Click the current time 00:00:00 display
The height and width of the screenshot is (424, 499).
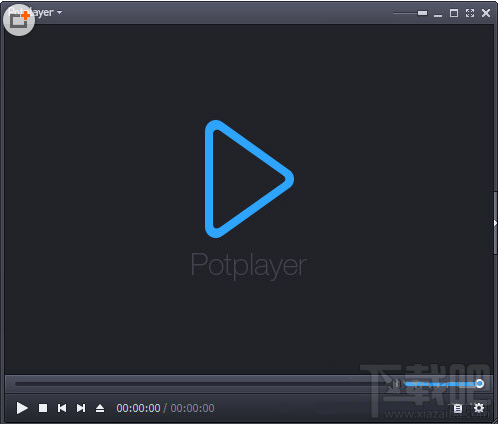138,408
